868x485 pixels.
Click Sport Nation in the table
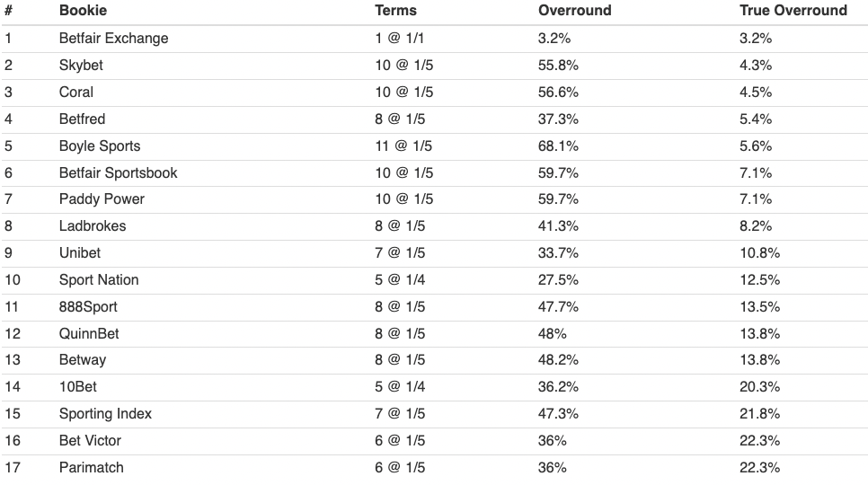coord(99,280)
